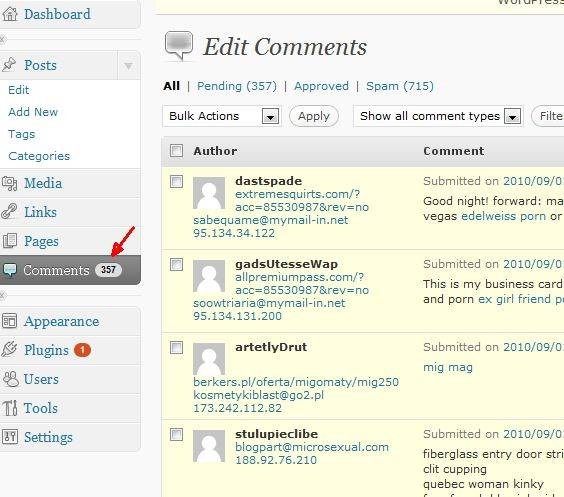The width and height of the screenshot is (564, 497).
Task: Click the Appearance layout icon
Action: click(9, 321)
